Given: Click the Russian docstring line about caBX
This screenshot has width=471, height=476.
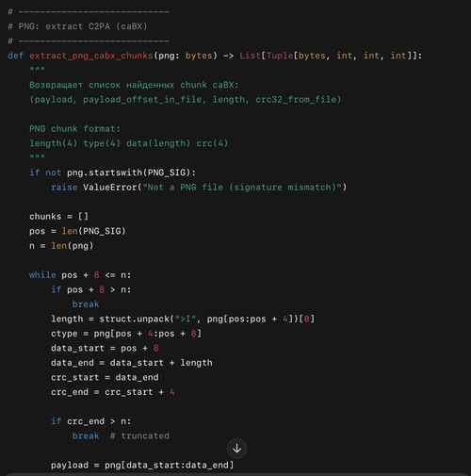Looking at the screenshot, I should click(x=134, y=85).
